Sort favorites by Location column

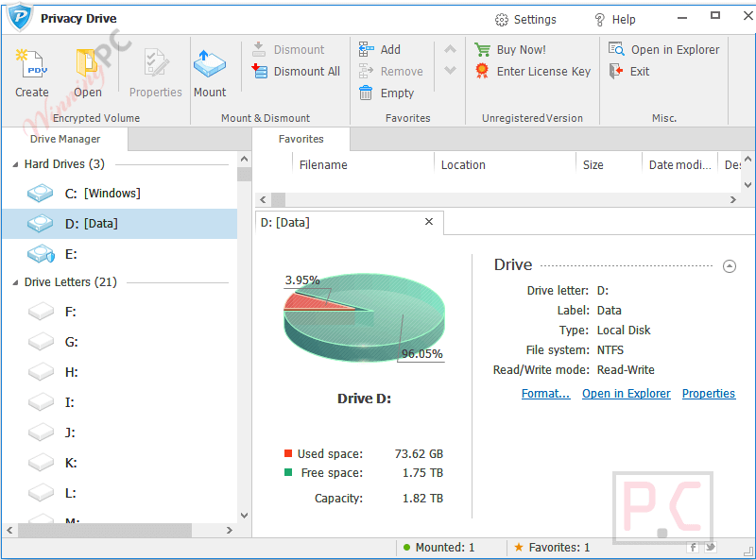505,165
